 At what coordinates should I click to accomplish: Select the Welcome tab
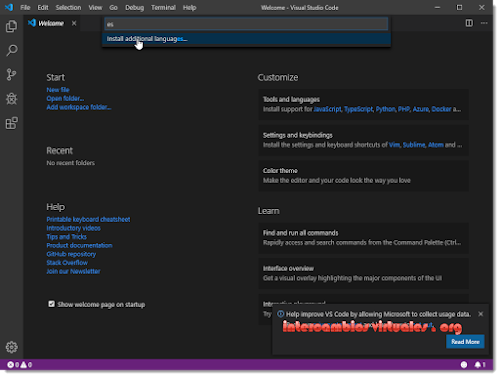[51, 23]
